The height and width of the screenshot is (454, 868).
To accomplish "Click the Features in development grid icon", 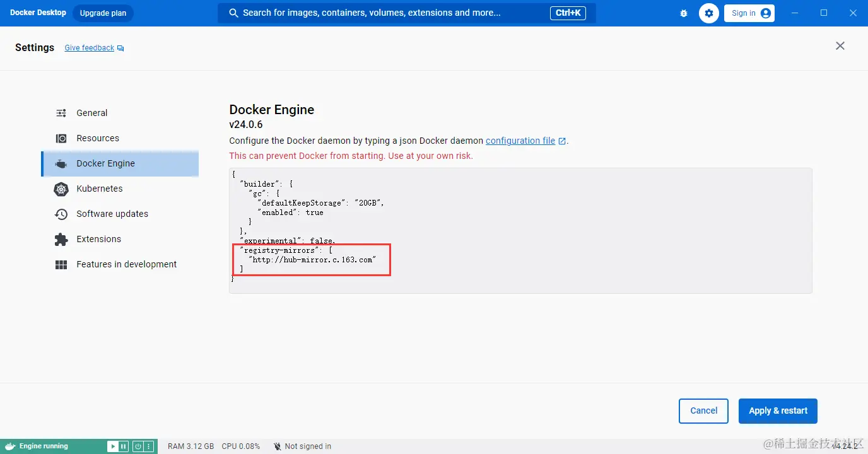I will pos(61,265).
